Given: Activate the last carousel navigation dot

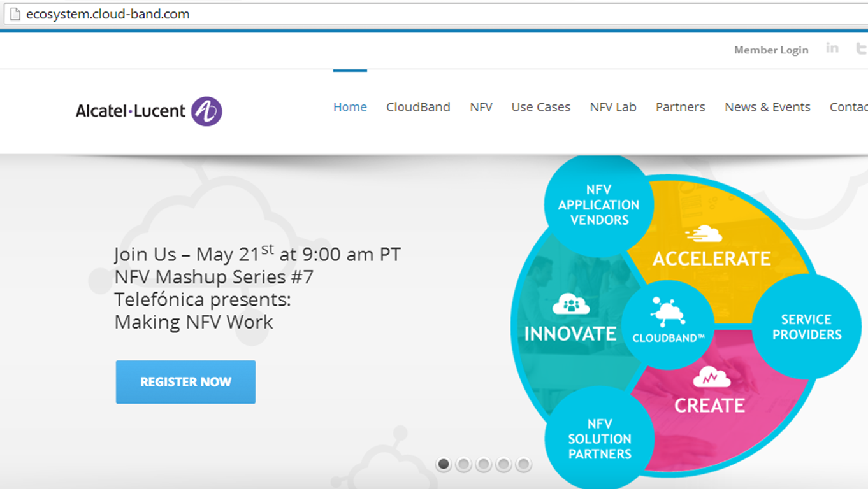Looking at the screenshot, I should tap(524, 465).
